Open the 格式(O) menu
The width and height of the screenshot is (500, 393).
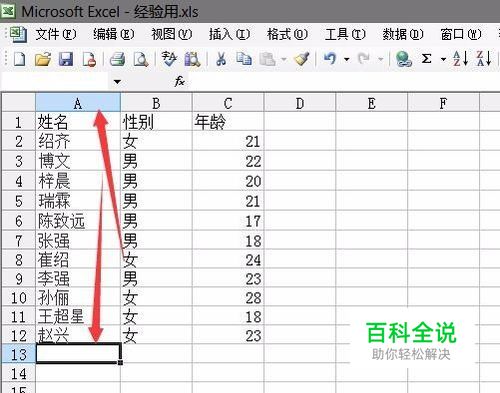click(287, 34)
